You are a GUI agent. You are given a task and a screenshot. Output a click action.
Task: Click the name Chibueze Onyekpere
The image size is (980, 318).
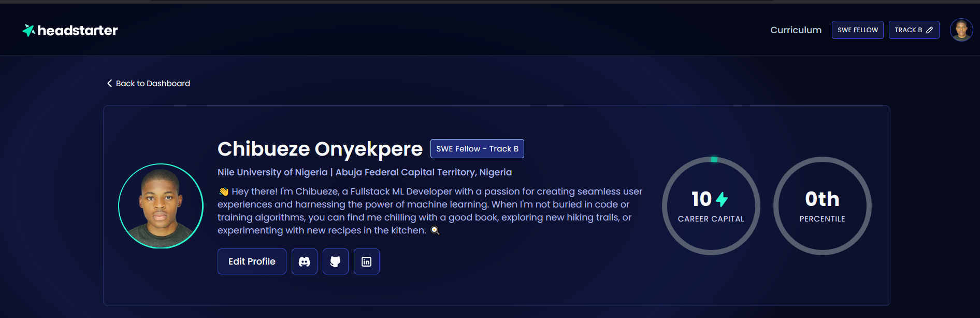tap(320, 149)
